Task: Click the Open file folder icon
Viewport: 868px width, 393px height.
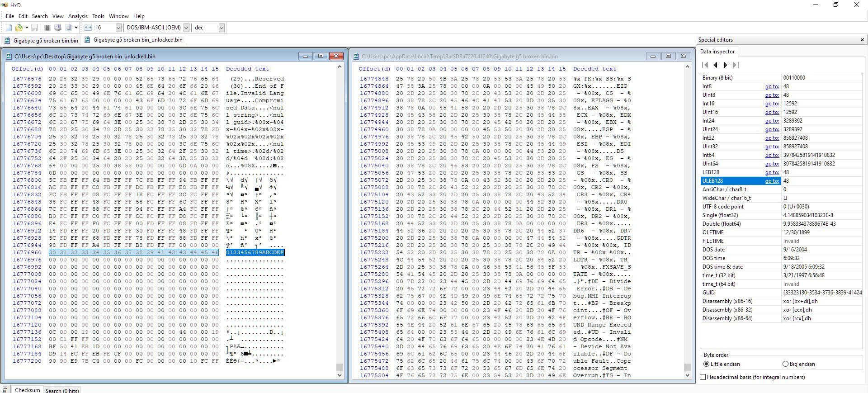Action: coord(19,28)
